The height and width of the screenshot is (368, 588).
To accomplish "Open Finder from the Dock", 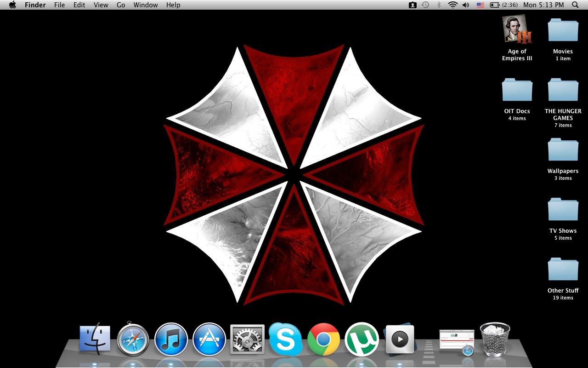I will 95,340.
